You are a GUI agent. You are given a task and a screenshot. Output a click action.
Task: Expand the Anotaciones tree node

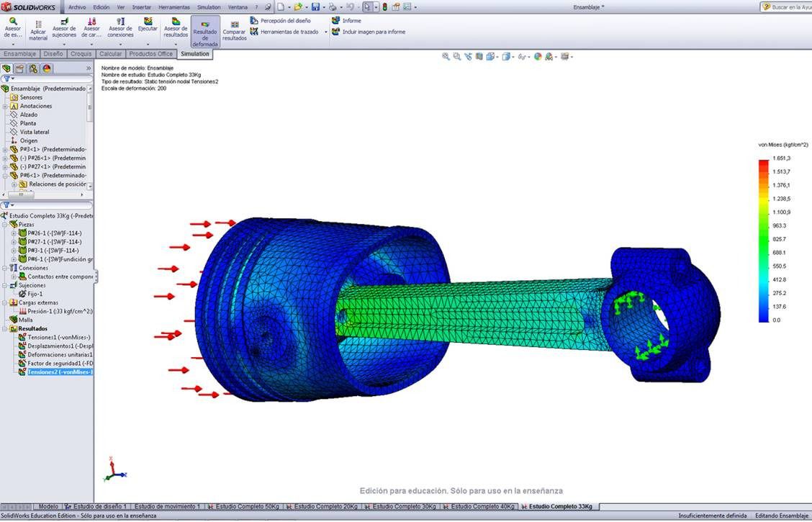coord(6,106)
